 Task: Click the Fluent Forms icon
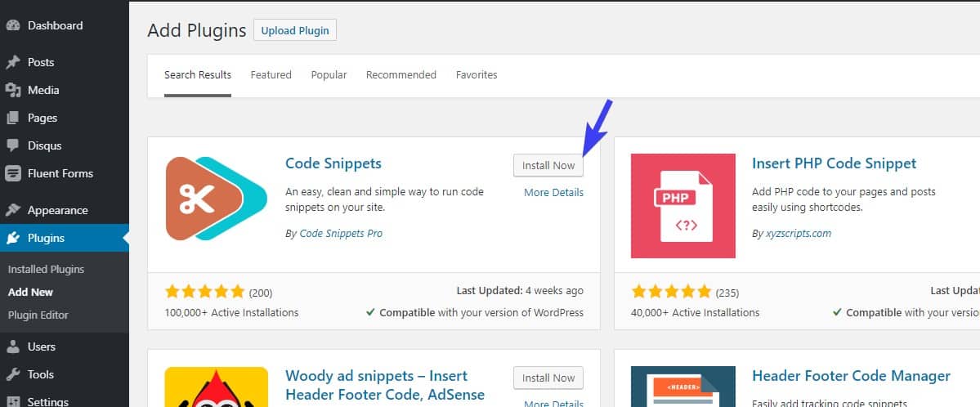click(x=12, y=173)
